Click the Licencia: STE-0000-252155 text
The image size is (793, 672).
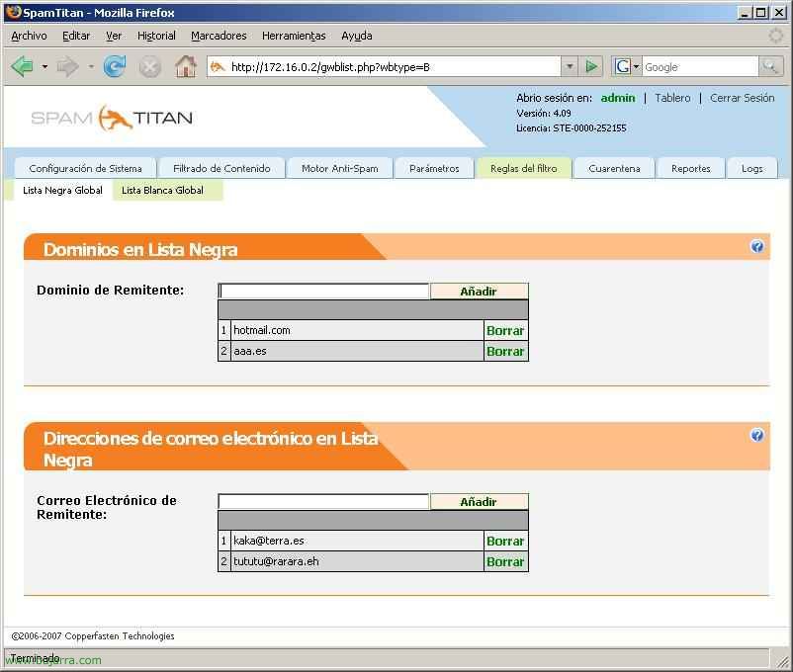pyautogui.click(x=571, y=128)
